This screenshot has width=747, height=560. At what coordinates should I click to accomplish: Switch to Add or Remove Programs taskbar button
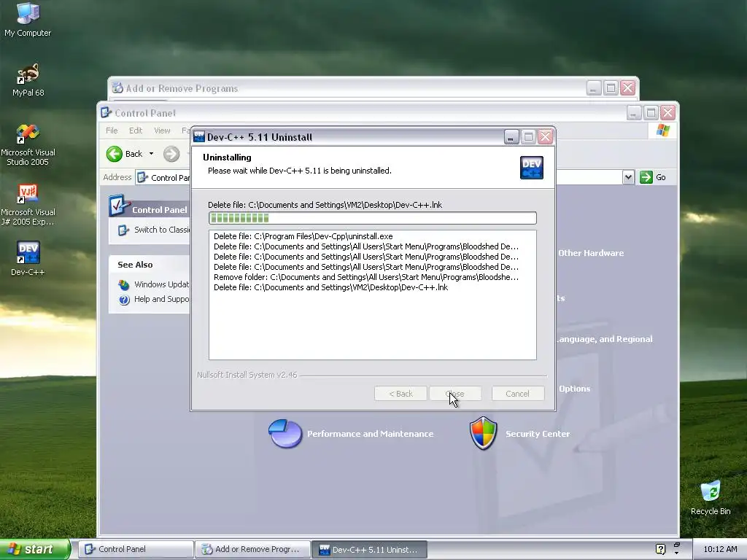point(252,549)
